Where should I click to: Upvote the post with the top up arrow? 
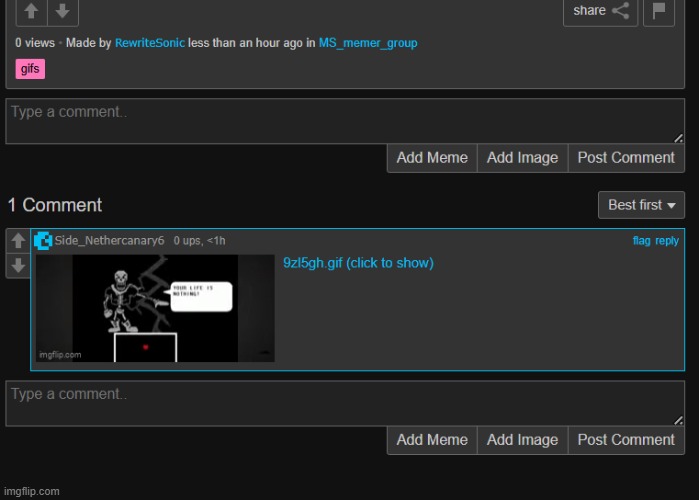coord(31,11)
